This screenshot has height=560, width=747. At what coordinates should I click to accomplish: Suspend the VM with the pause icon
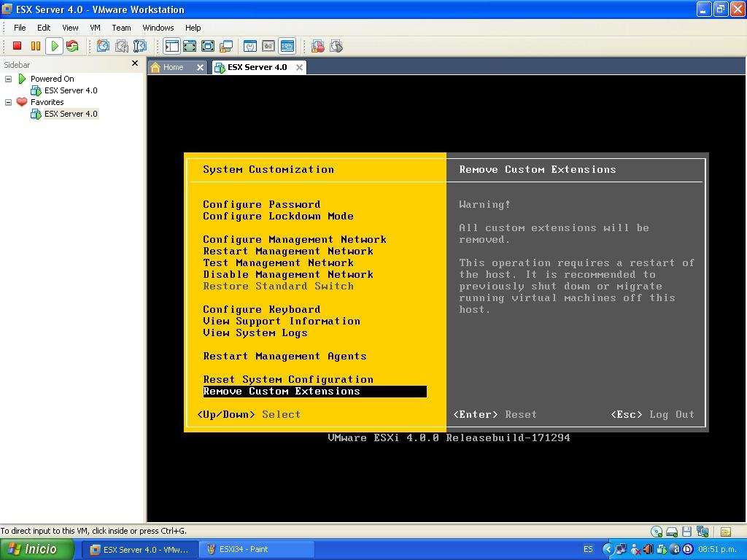click(x=36, y=46)
